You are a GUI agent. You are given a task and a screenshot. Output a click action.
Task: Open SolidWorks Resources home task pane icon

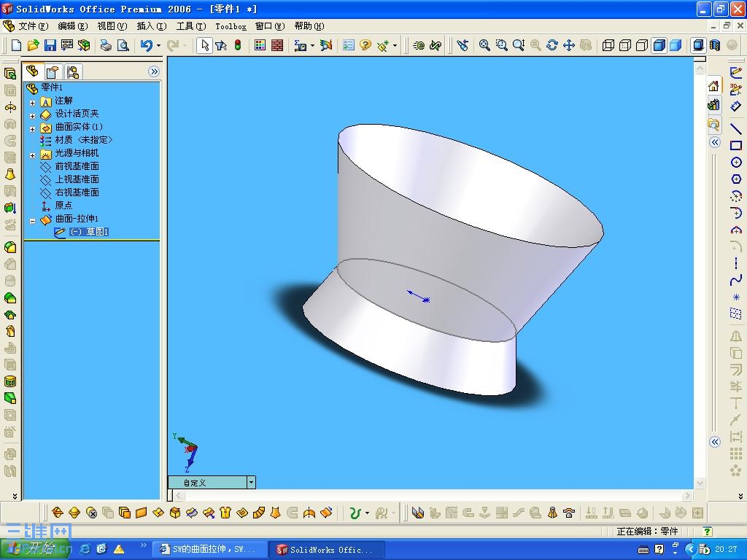pyautogui.click(x=713, y=86)
